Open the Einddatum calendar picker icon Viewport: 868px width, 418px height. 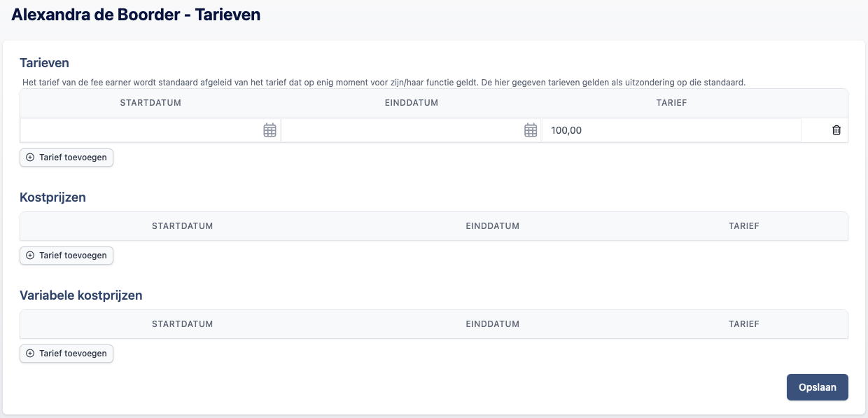531,130
